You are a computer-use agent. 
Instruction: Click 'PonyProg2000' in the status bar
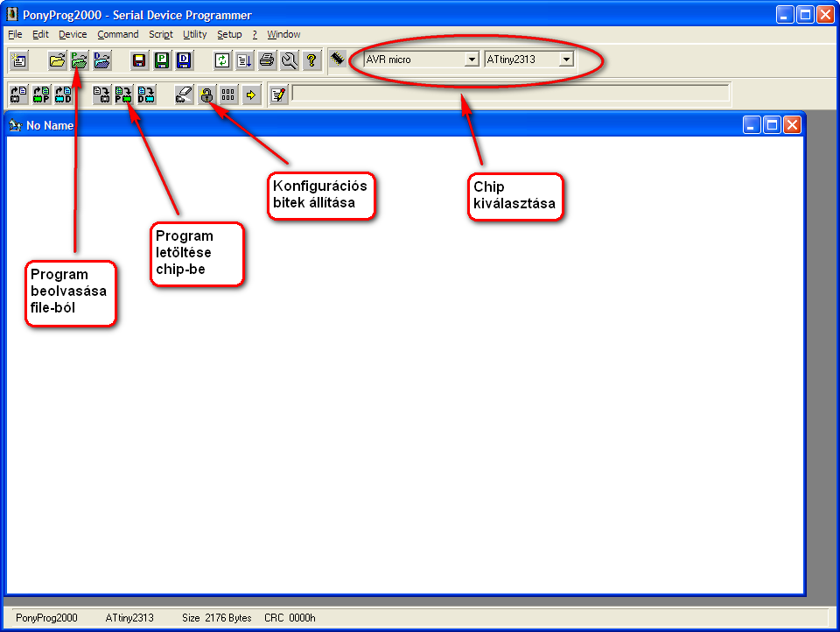[x=46, y=617]
